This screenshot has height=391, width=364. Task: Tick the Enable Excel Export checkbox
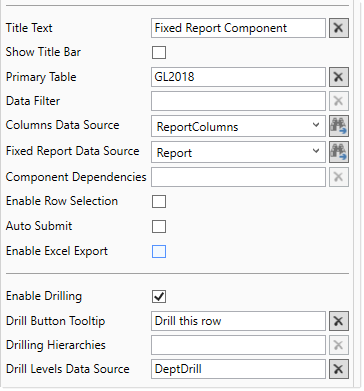pyautogui.click(x=159, y=251)
